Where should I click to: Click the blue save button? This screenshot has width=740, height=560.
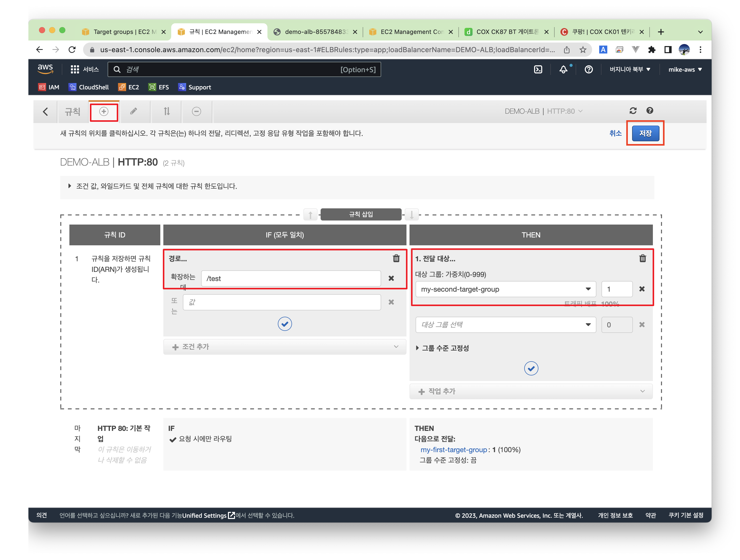(645, 133)
